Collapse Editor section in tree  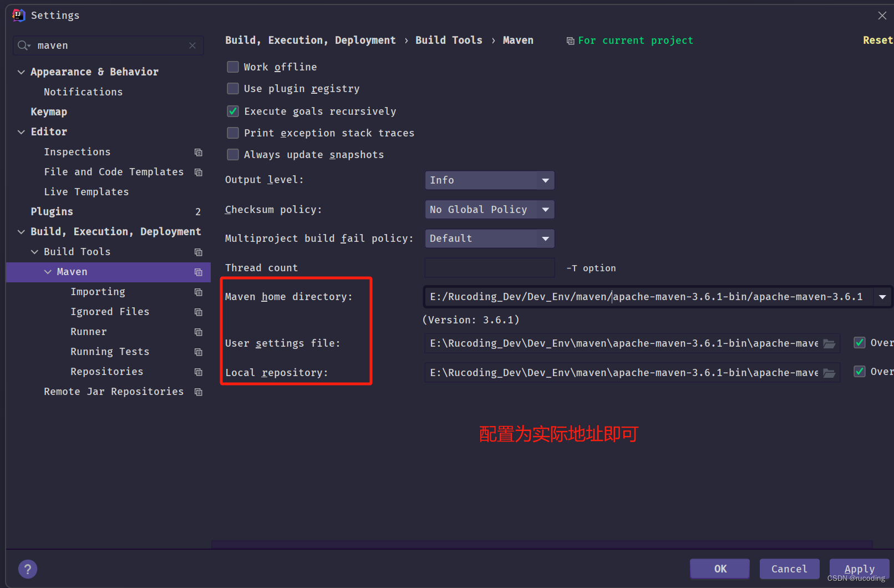click(21, 132)
